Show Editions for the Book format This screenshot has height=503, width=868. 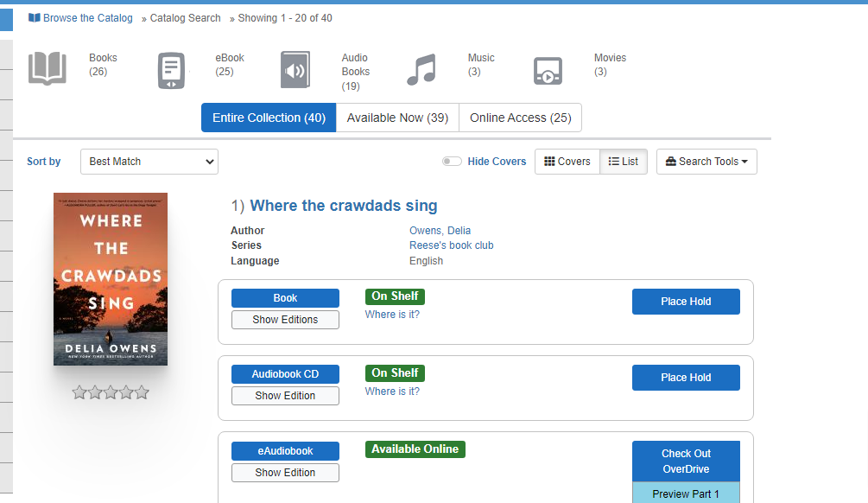(x=285, y=320)
